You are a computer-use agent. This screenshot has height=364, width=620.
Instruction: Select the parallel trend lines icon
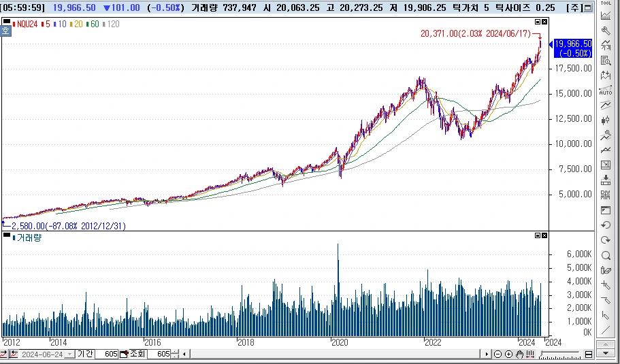[x=606, y=105]
